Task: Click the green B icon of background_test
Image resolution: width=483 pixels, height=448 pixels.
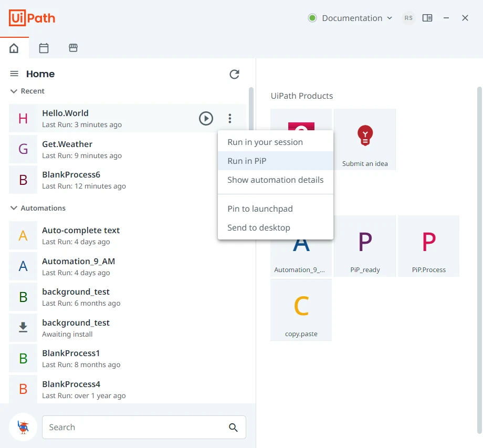Action: 23,297
